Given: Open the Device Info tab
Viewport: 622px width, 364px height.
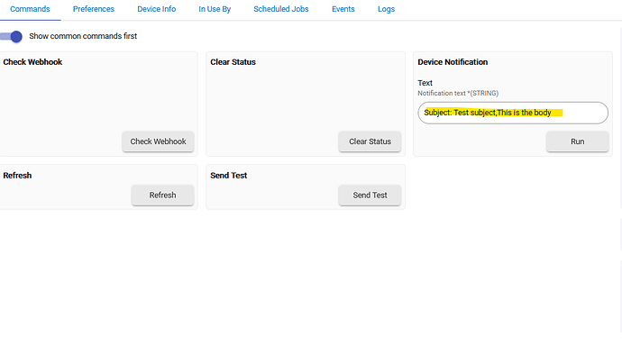Looking at the screenshot, I should pos(156,9).
